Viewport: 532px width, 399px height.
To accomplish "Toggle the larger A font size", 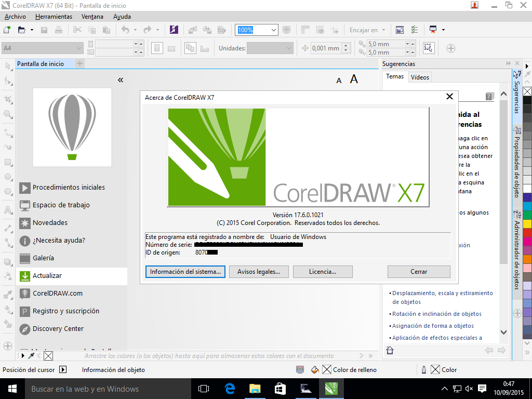I will tap(354, 79).
